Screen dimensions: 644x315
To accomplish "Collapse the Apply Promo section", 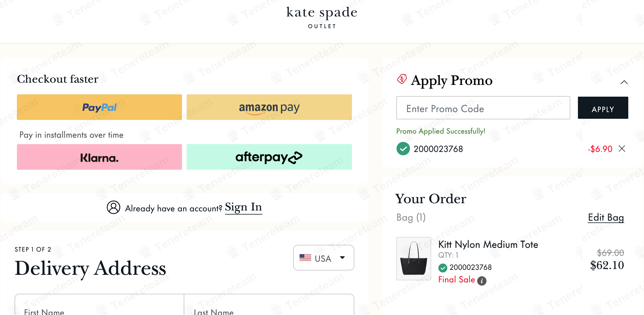I will click(624, 82).
